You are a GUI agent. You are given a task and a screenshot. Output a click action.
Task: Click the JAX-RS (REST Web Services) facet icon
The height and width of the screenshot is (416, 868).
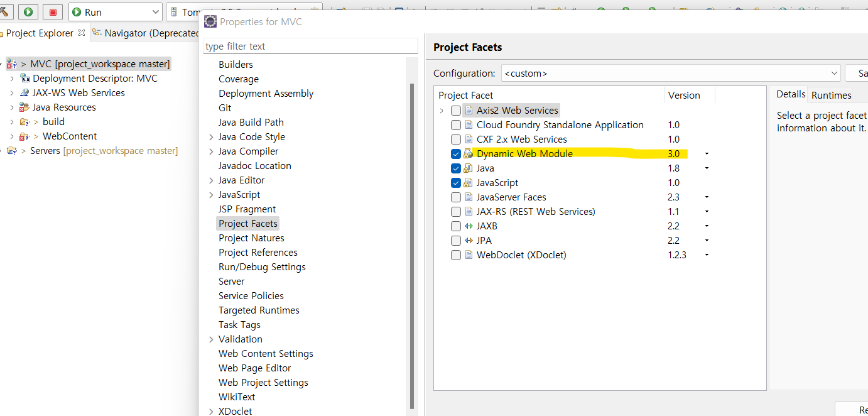click(x=469, y=212)
